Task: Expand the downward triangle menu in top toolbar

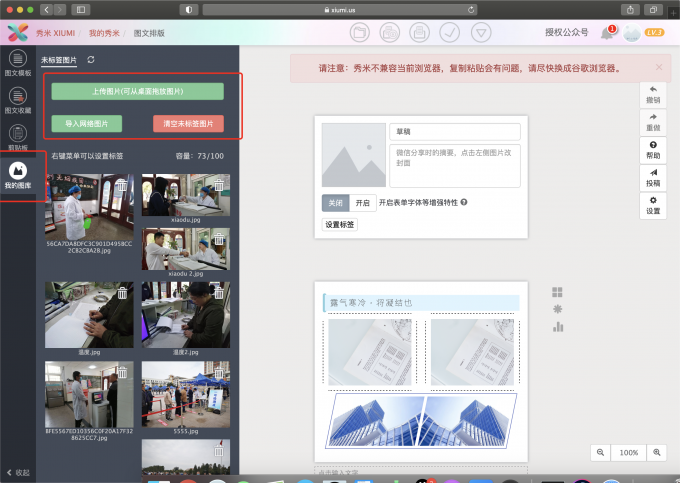Action: click(x=481, y=32)
